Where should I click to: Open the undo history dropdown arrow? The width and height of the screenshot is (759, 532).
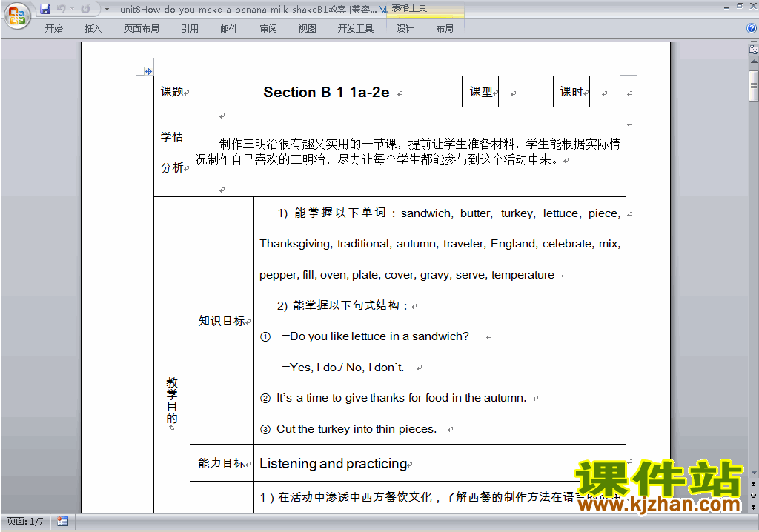(73, 9)
